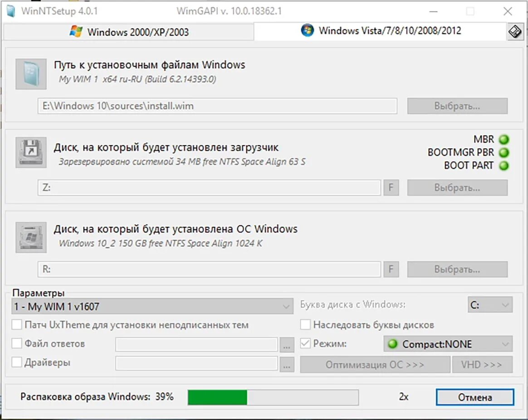
Task: Click the 2x speed indicator text
Action: [x=404, y=397]
